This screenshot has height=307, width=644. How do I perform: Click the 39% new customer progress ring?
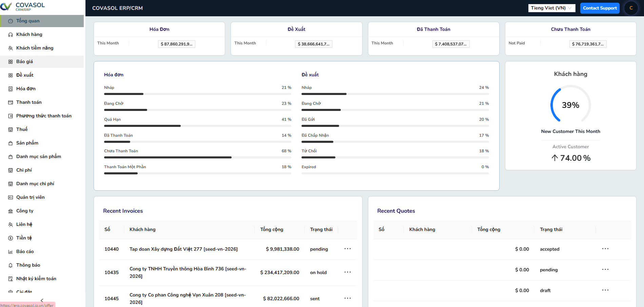pos(570,105)
